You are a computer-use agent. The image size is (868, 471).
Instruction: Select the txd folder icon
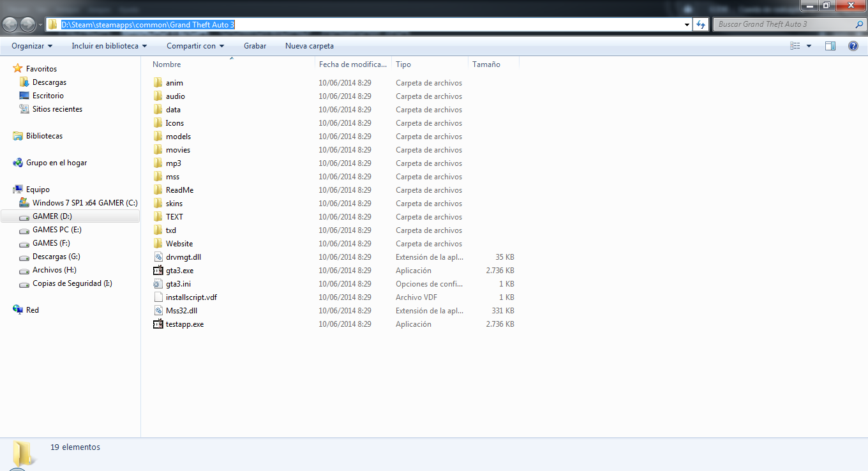[158, 230]
